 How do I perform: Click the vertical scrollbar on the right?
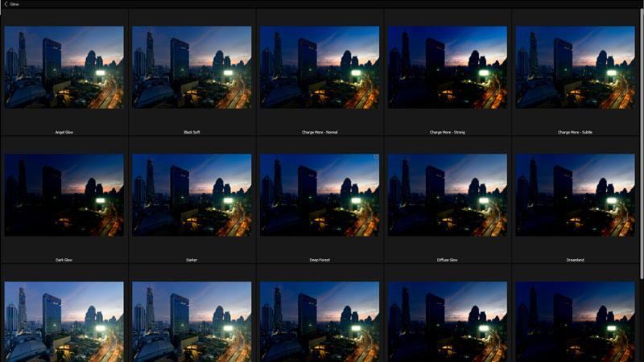pos(641,121)
